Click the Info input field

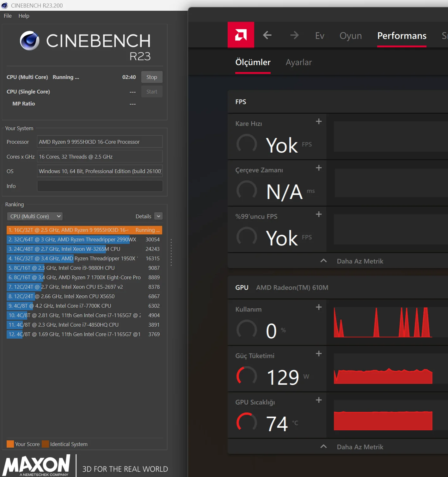(x=100, y=186)
